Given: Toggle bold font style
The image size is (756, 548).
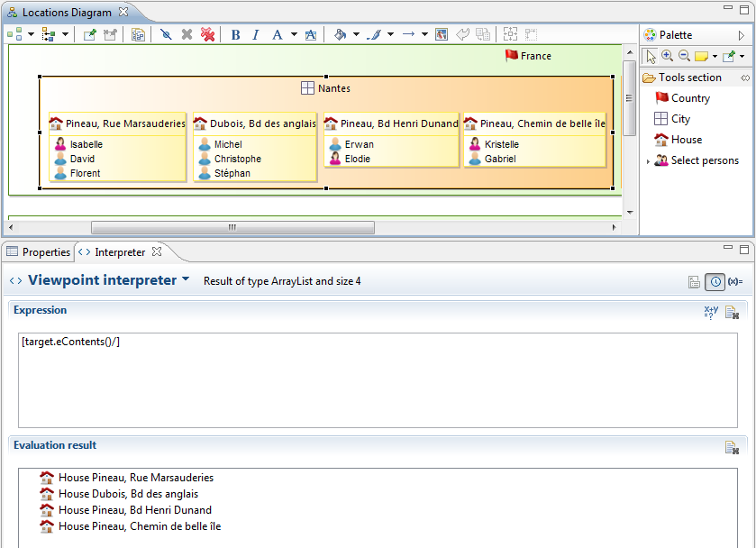Looking at the screenshot, I should (x=235, y=34).
